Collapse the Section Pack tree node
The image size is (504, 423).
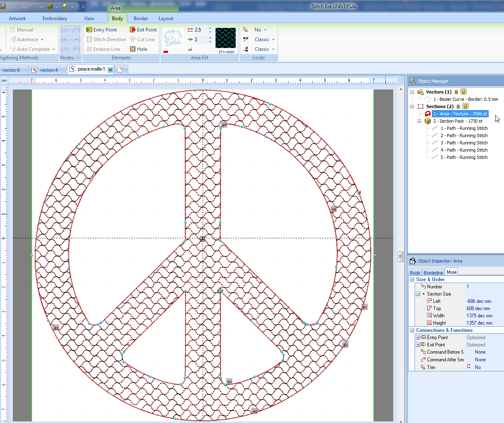(419, 121)
